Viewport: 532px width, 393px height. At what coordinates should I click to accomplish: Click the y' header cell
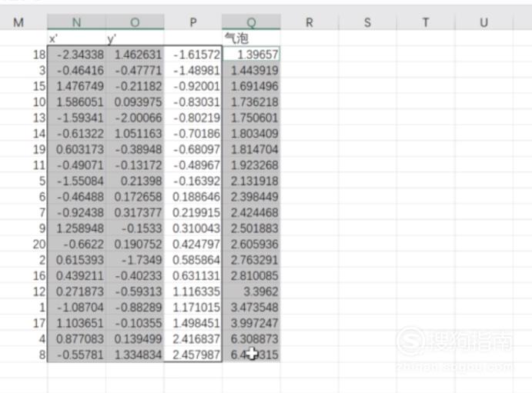135,38
